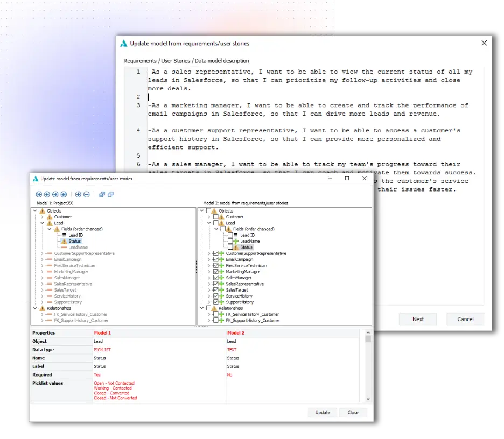
Task: Expand CustomerSupportRepresentative in Model 1 tree
Action: pyautogui.click(x=42, y=253)
